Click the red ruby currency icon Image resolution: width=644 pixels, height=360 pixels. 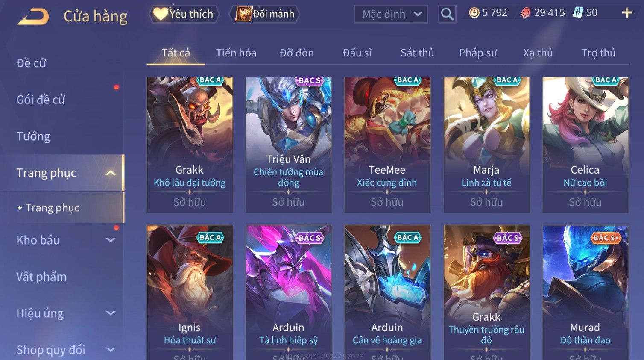tap(526, 13)
